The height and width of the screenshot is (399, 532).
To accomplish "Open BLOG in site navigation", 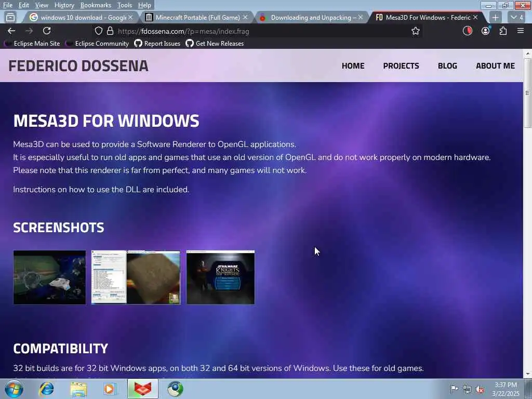I will tap(447, 66).
